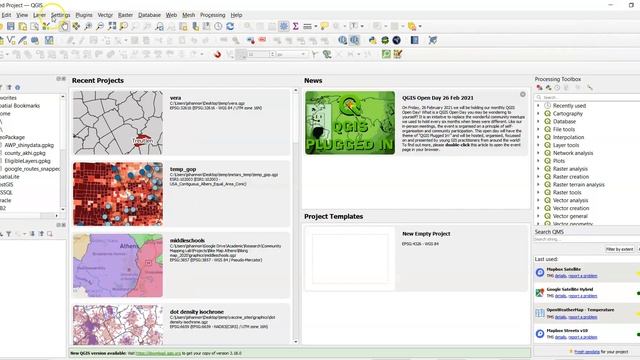Click the Zoom Full extent icon

pos(112,27)
